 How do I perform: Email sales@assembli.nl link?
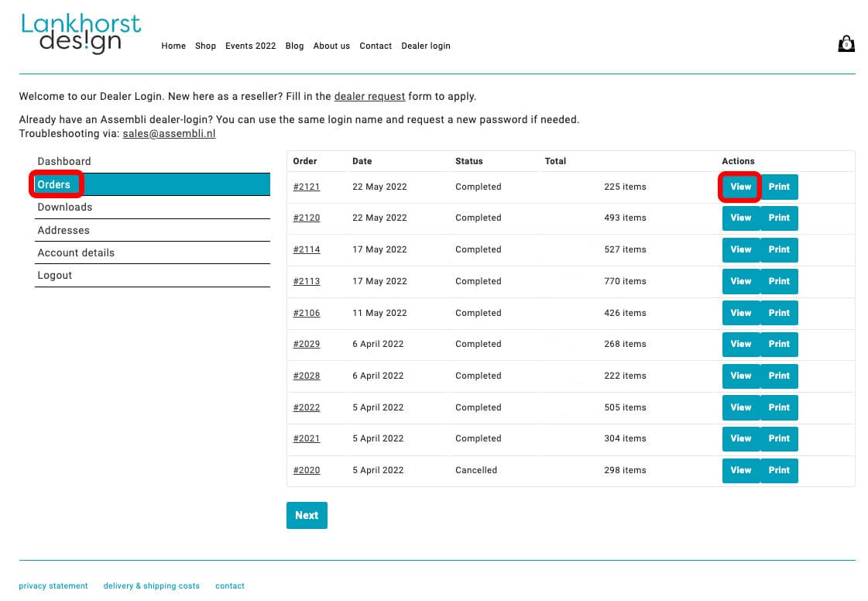[169, 133]
